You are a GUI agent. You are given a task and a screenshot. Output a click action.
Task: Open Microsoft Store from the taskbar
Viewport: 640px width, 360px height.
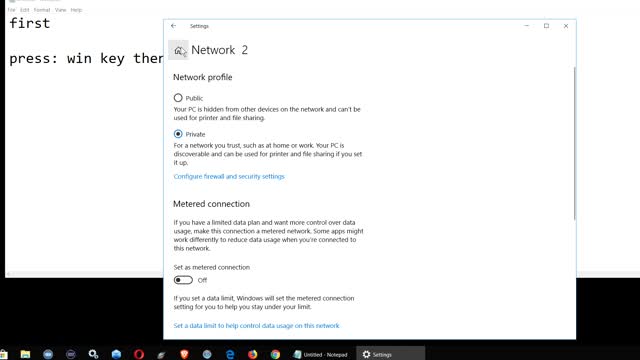tap(3, 354)
